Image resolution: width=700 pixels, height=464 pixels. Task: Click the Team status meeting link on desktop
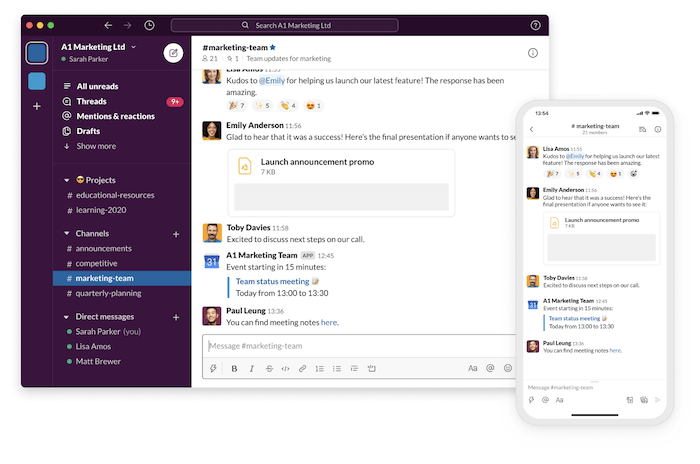click(272, 281)
